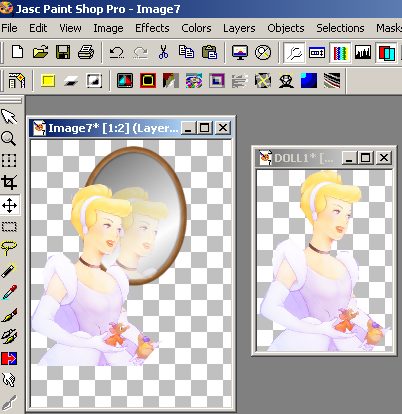Image resolution: width=402 pixels, height=414 pixels.
Task: Select the Retouch finger tool
Action: tap(9, 380)
